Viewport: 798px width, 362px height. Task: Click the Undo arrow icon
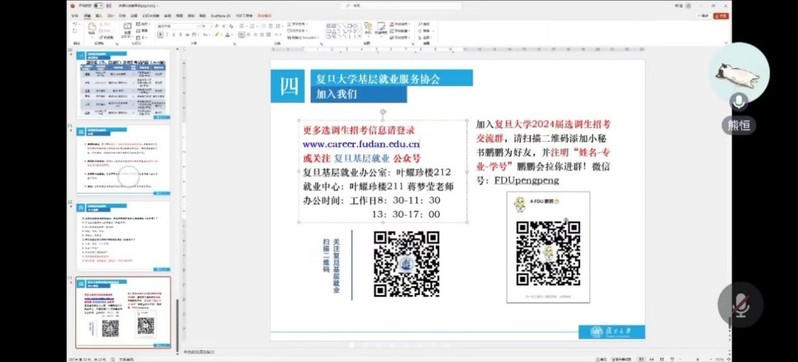coord(75,24)
